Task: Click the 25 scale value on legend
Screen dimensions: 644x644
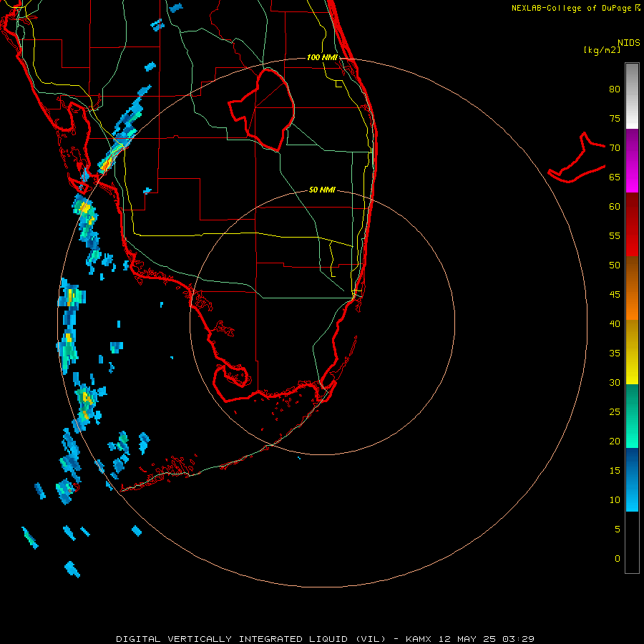Action: click(615, 412)
